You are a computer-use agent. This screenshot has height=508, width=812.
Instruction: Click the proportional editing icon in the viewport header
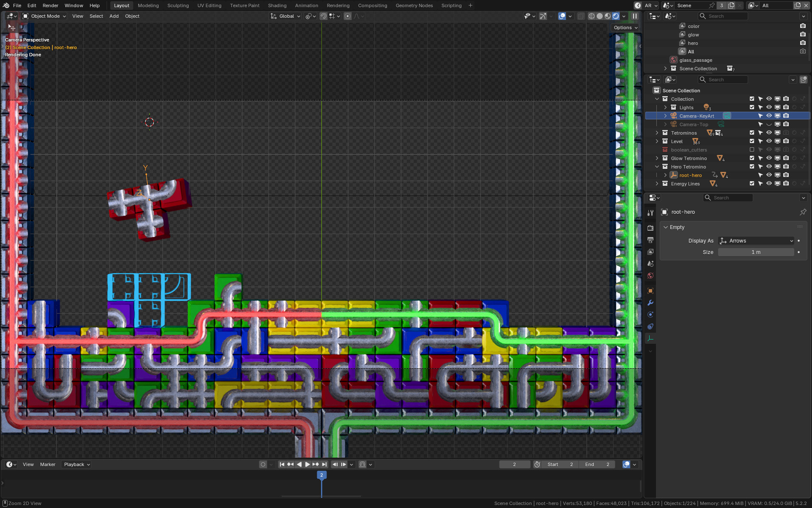coord(348,16)
